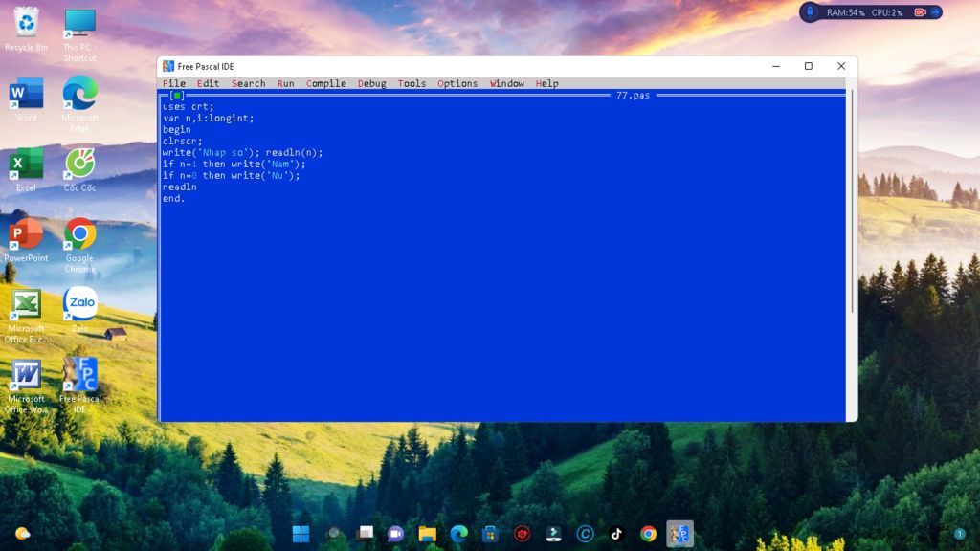Open the Search menu
Viewport: 980px width, 551px height.
pos(248,83)
